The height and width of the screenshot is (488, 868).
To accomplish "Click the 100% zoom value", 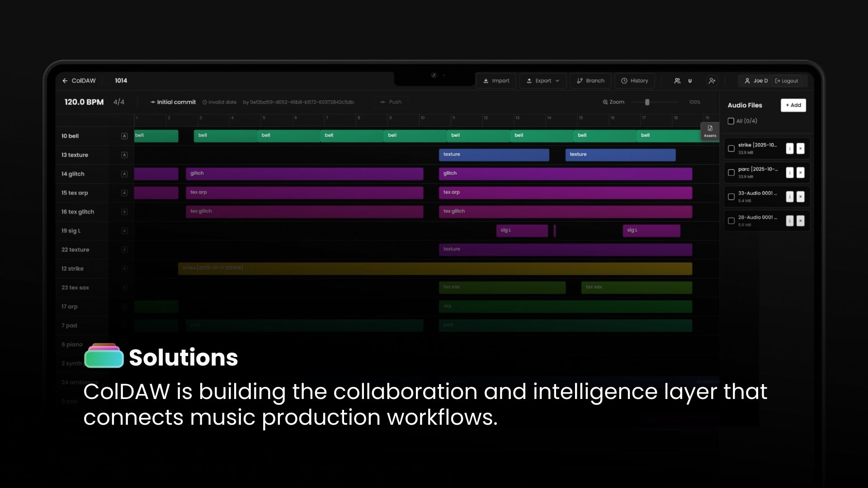I will [x=695, y=102].
